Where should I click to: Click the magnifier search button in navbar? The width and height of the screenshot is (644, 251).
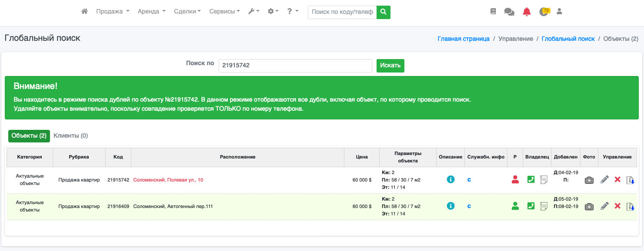(383, 12)
